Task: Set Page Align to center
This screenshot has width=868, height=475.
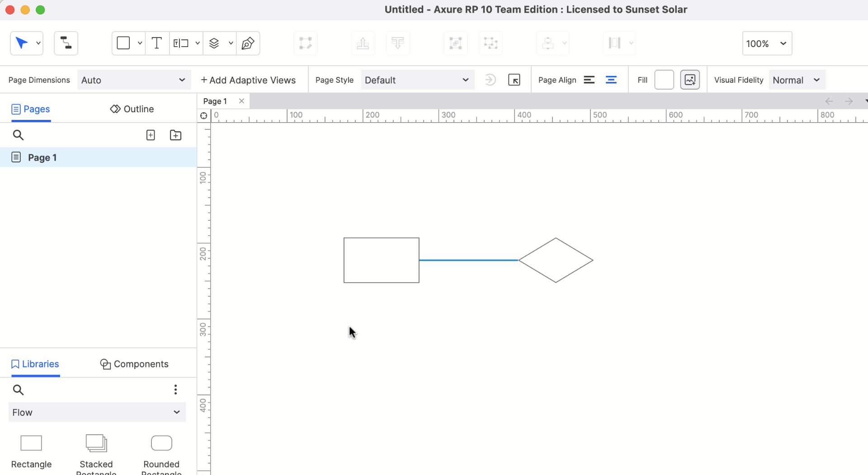Action: (x=611, y=80)
